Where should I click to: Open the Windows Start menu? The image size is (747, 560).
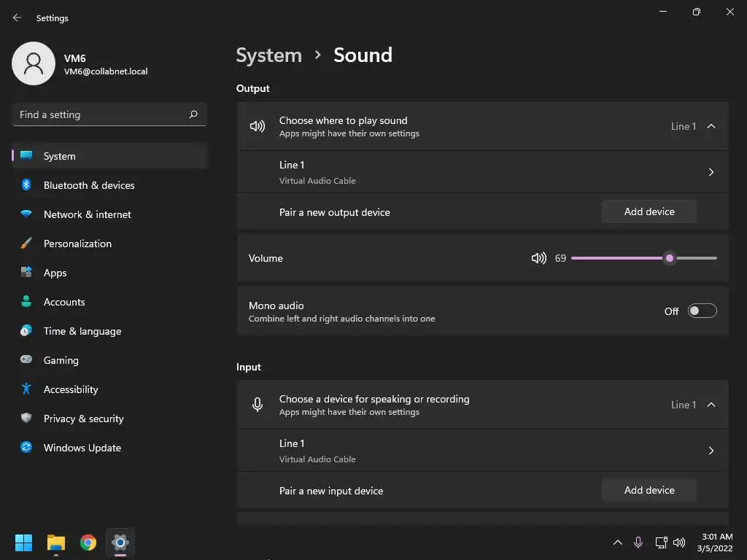tap(24, 542)
